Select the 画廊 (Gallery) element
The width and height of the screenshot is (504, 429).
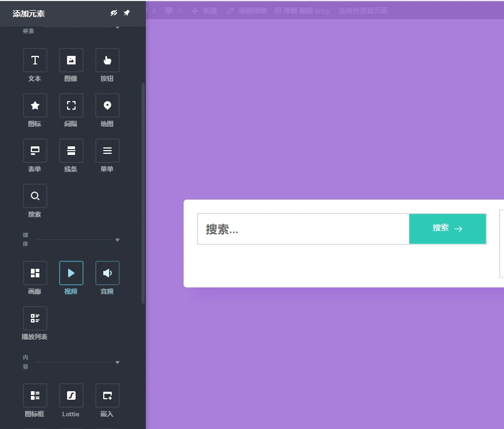point(35,273)
